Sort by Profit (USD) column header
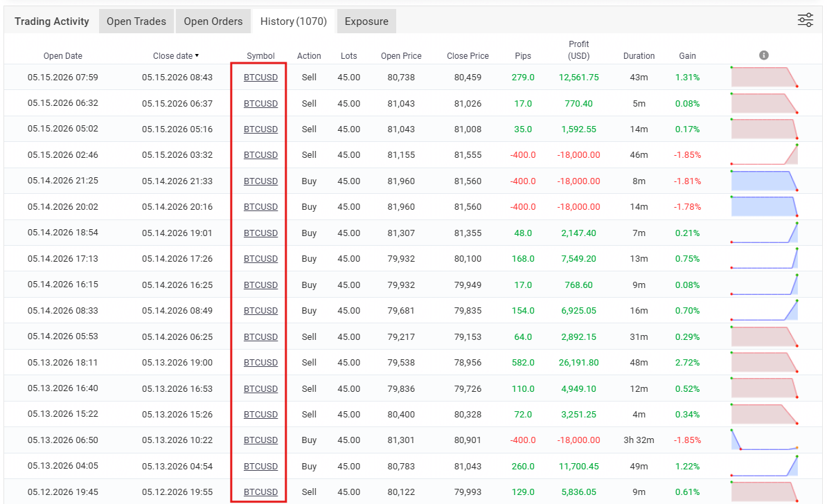The width and height of the screenshot is (827, 504). pos(578,50)
